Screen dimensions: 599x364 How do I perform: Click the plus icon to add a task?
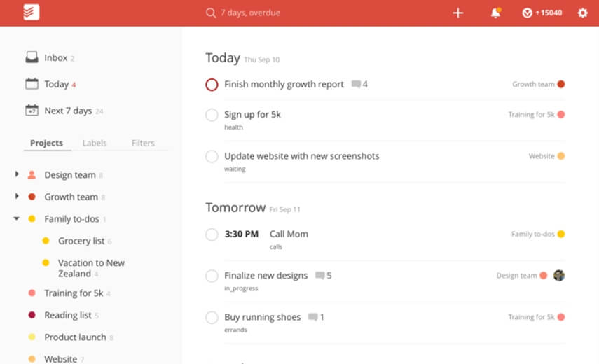(458, 13)
